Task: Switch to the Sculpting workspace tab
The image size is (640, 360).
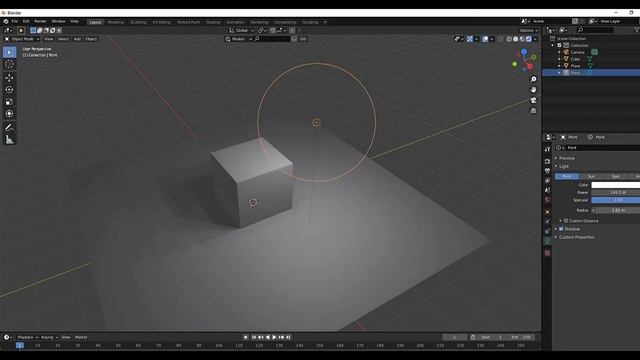Action: 138,22
